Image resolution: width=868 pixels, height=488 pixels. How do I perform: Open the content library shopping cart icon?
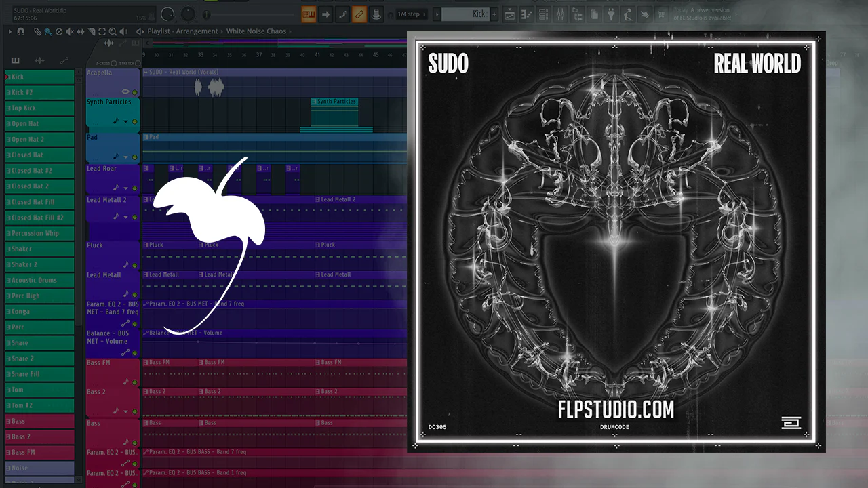tap(660, 14)
